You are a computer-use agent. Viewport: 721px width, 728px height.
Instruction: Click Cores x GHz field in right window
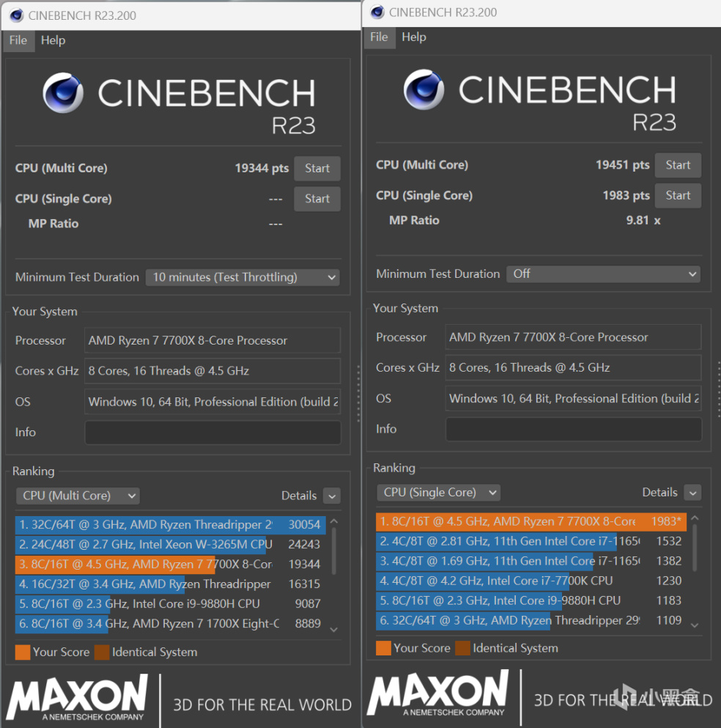tap(573, 368)
